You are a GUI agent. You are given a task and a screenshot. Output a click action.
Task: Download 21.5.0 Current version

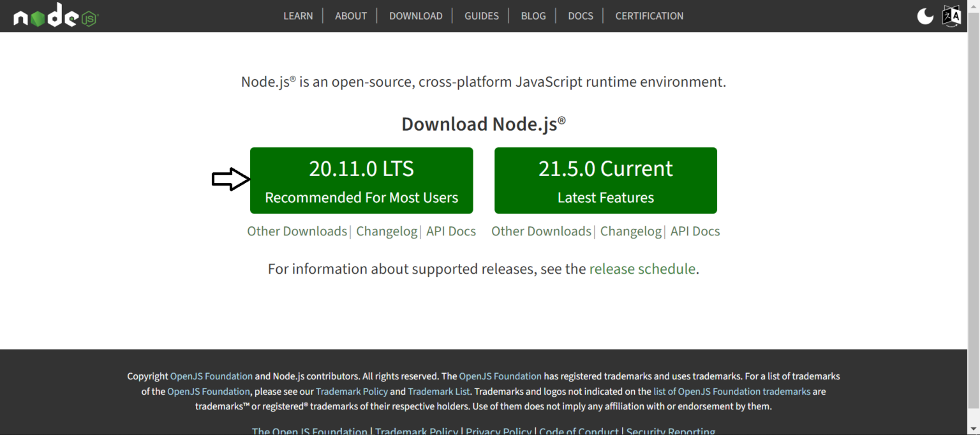605,181
